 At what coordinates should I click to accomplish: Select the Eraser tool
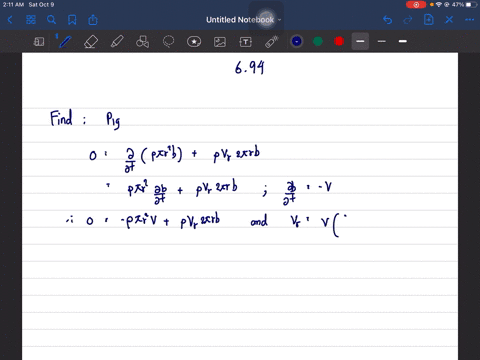pos(91,42)
